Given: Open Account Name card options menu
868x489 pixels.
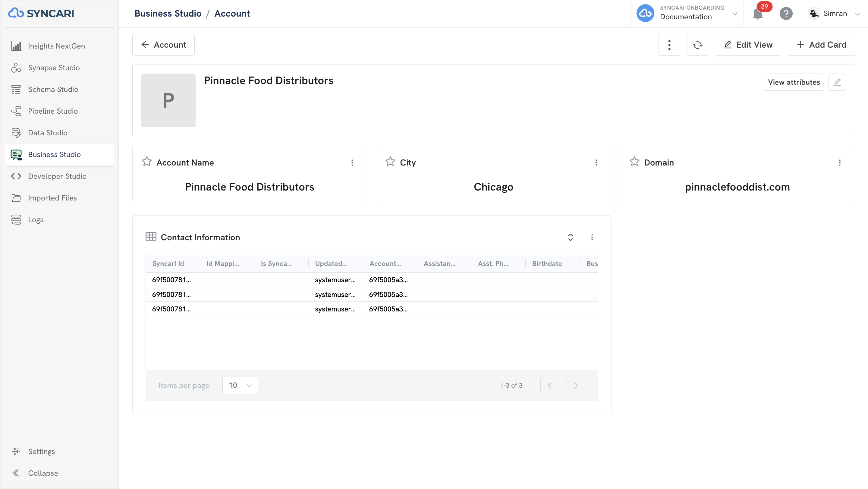Looking at the screenshot, I should click(x=352, y=163).
